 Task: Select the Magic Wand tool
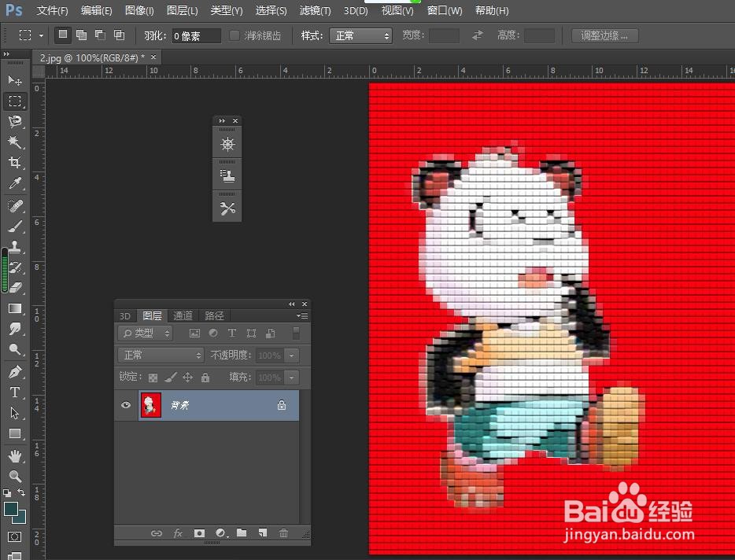click(x=14, y=142)
